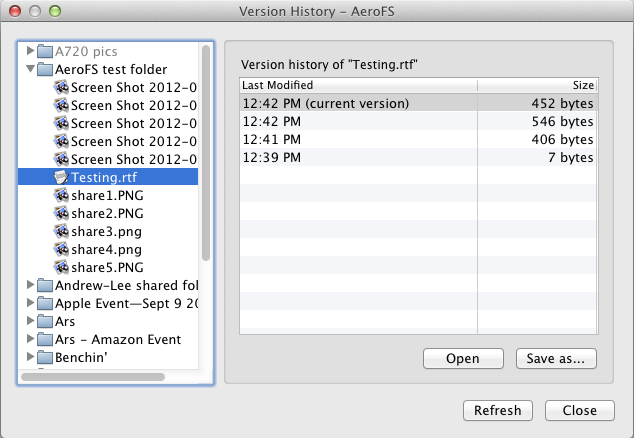Viewport: 634px width, 438px height.
Task: Open the selected version
Action: pyautogui.click(x=463, y=358)
